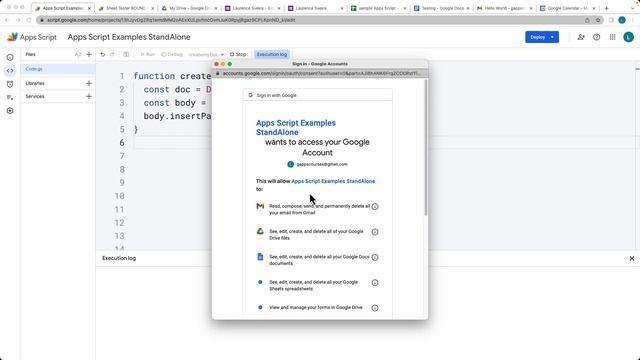
Task: Click the Undo arrow in editor toolbar
Action: point(102,54)
